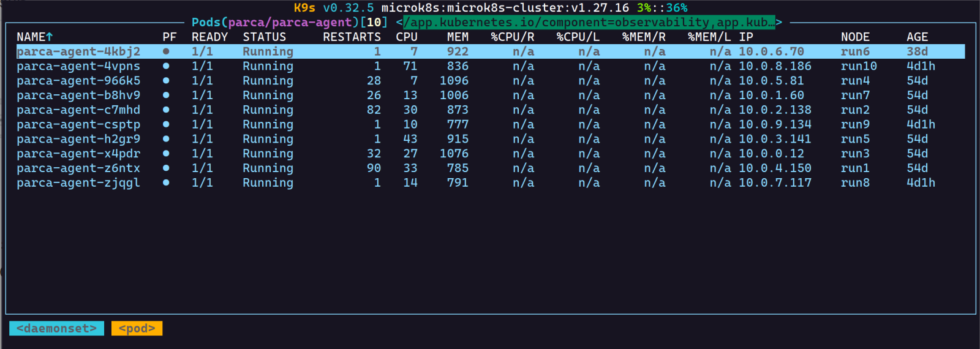Click the label filter text in title

(589, 23)
